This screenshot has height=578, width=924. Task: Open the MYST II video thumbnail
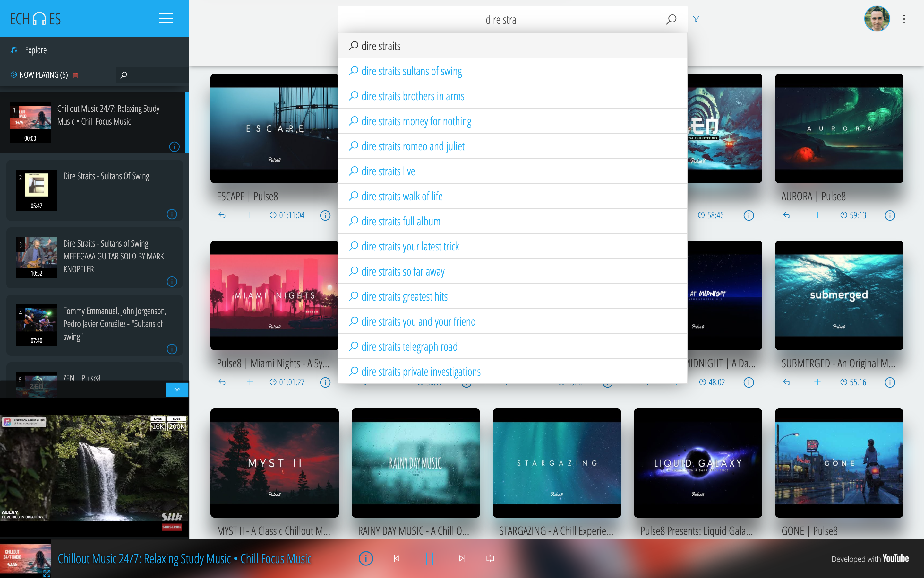[274, 462]
